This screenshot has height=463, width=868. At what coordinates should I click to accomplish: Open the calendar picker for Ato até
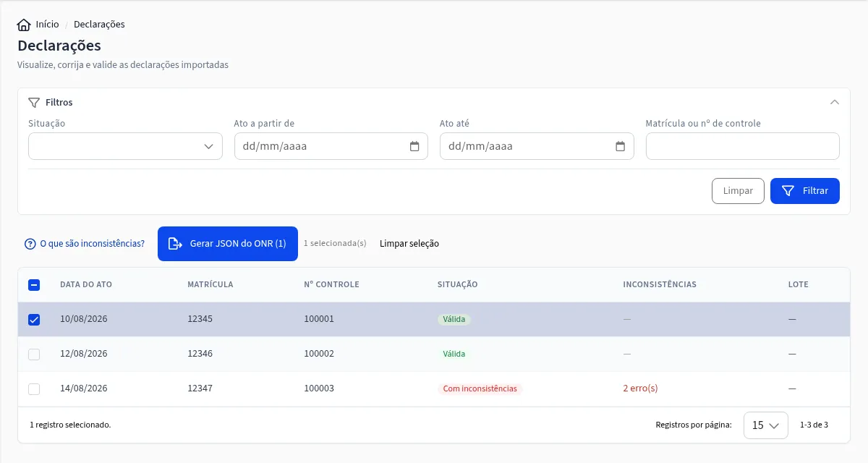620,146
